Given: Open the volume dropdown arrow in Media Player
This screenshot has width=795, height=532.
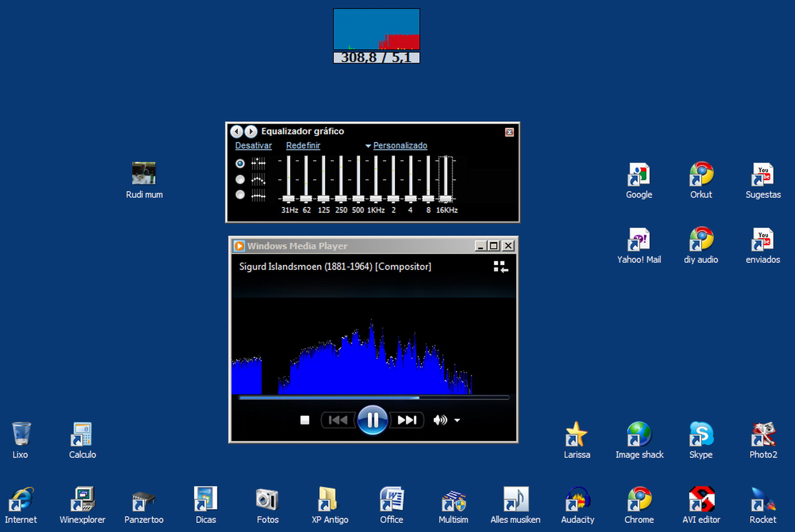Looking at the screenshot, I should click(x=457, y=421).
